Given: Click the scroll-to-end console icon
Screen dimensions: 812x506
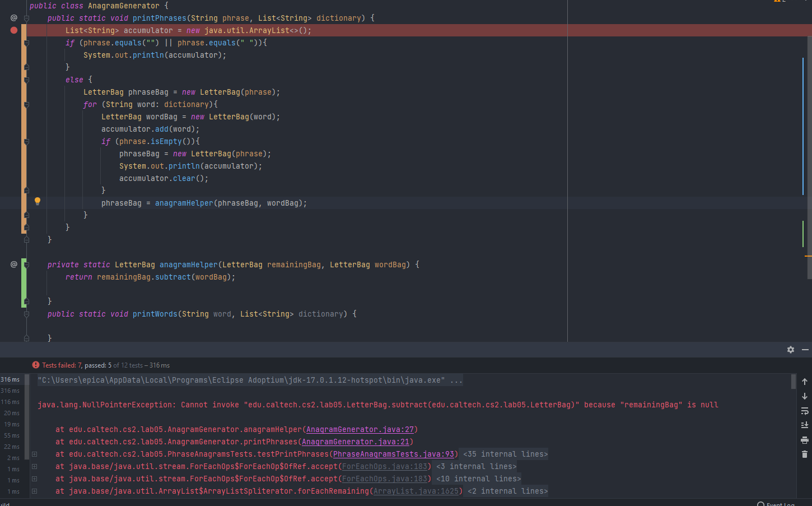Looking at the screenshot, I should (804, 425).
